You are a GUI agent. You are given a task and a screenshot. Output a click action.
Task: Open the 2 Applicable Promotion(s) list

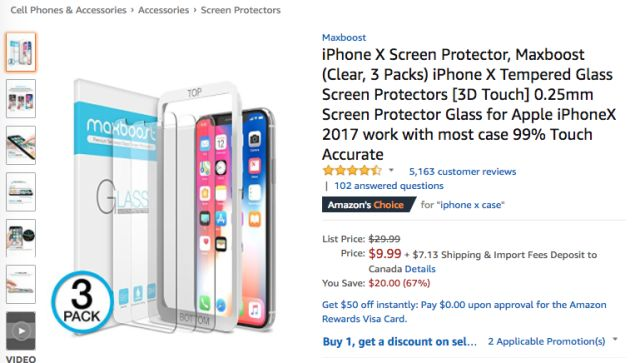[547, 341]
